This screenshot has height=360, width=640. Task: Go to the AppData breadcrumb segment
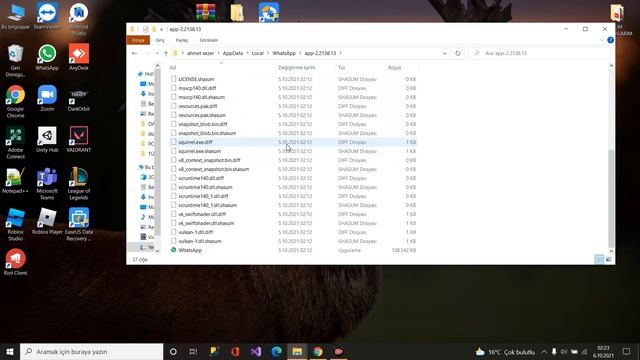tap(233, 53)
